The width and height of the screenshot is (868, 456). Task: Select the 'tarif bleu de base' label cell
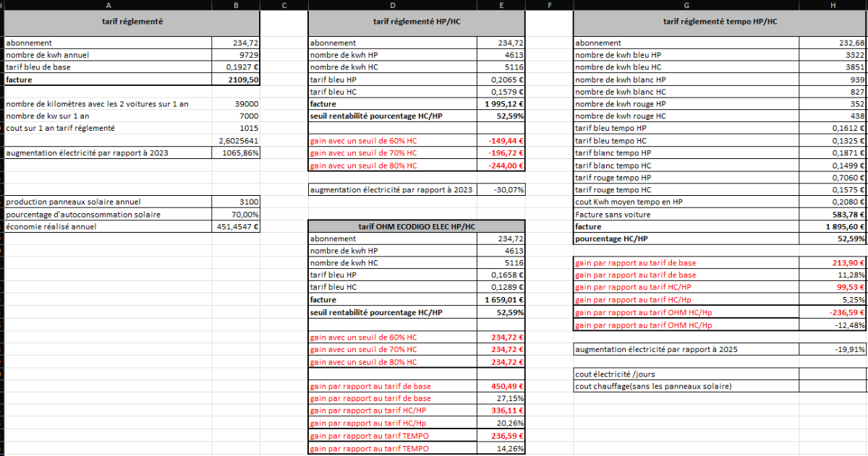109,67
